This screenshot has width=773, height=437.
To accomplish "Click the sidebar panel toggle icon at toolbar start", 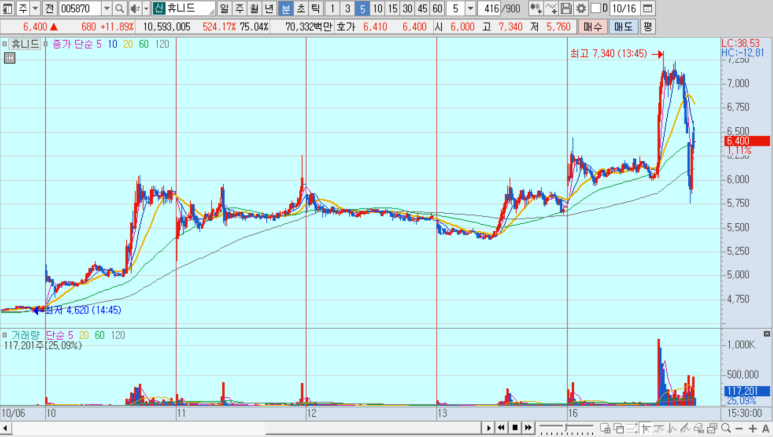I will pos(7,8).
